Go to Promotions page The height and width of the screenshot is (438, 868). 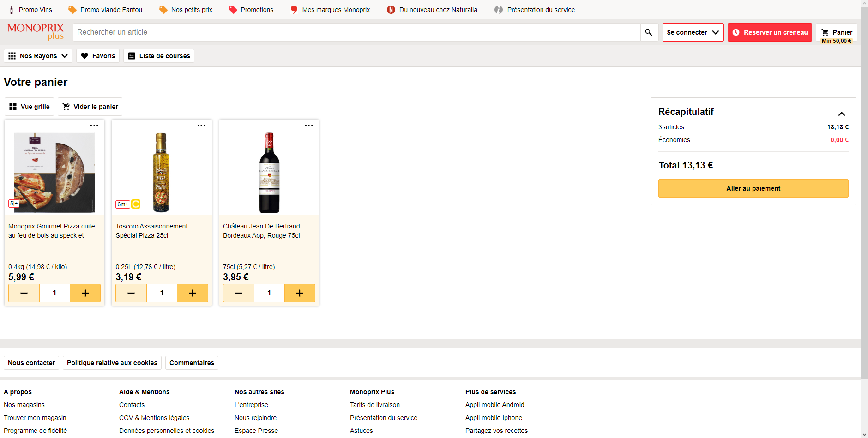[x=251, y=10]
